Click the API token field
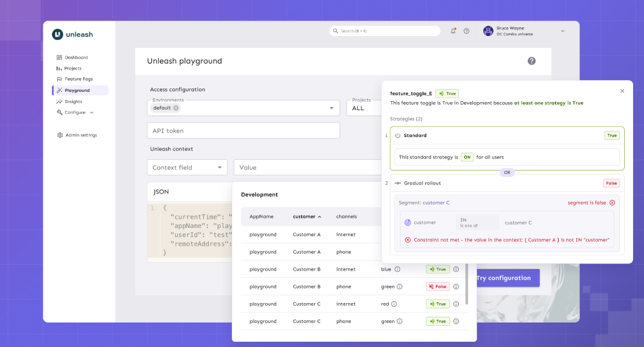The height and width of the screenshot is (347, 644). 244,131
